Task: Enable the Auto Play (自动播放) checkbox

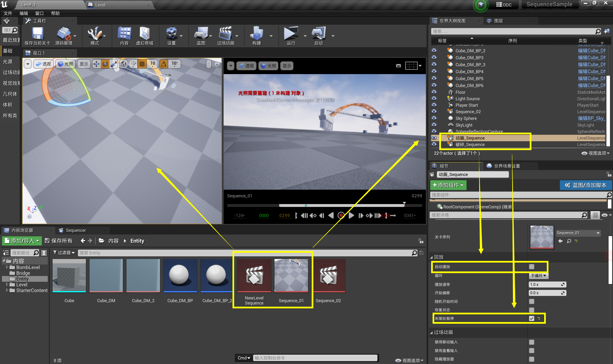Action: coord(531,267)
